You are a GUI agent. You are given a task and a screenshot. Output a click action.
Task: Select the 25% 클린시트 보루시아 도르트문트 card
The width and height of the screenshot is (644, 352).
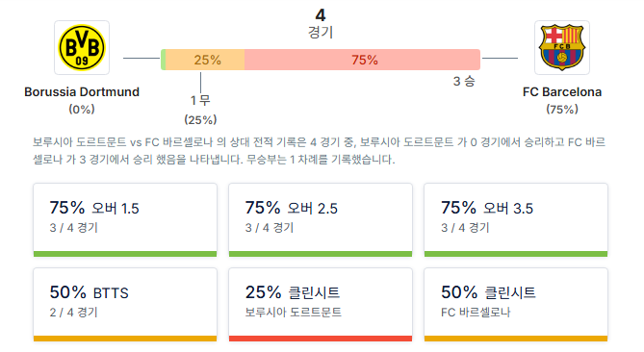tap(321, 305)
